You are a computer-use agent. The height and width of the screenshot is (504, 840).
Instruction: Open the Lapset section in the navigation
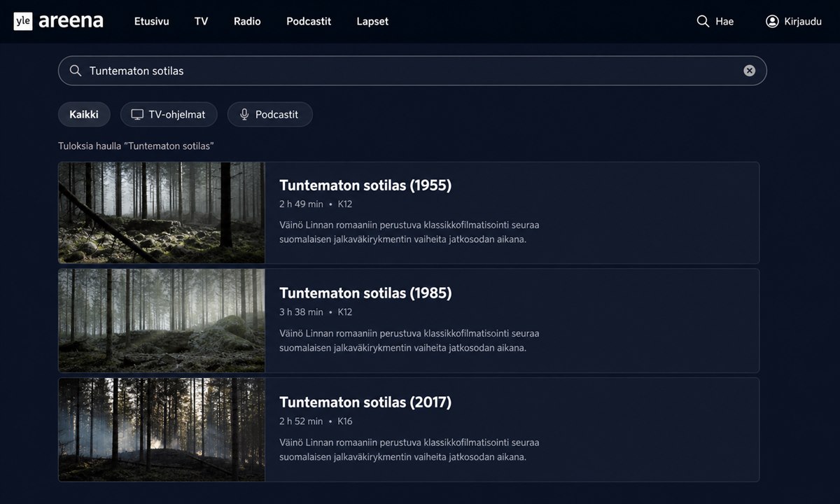tap(372, 21)
